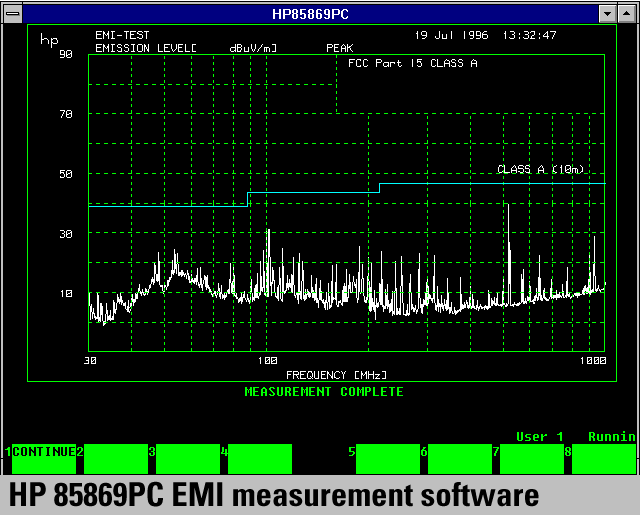This screenshot has width=640, height=515.
Task: Open the window control menu box
Action: pos(11,13)
